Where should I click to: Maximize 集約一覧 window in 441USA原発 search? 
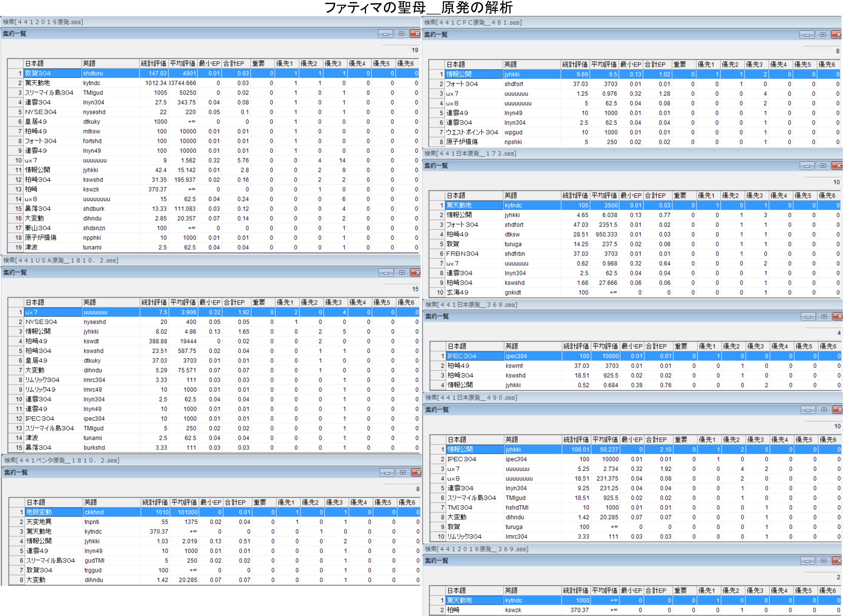tap(402, 273)
